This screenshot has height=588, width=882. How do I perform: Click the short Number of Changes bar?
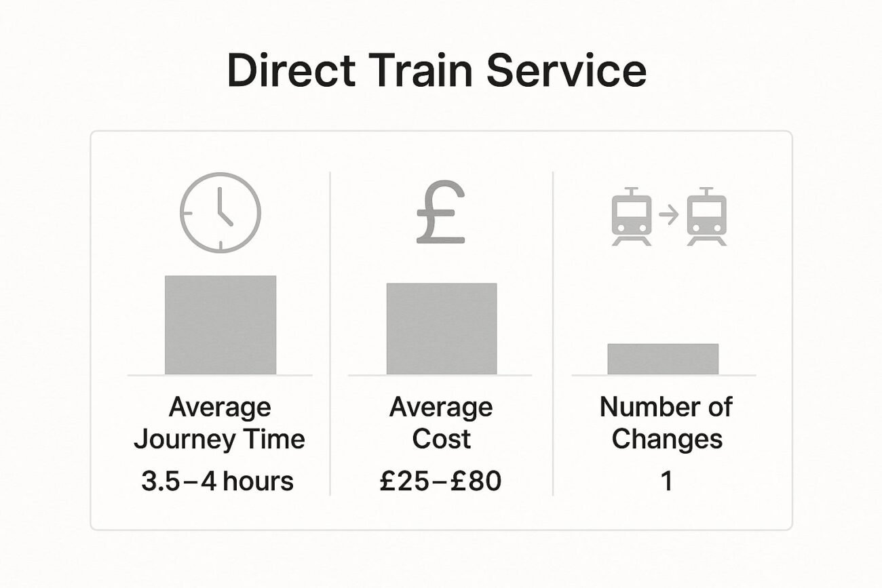pyautogui.click(x=663, y=359)
